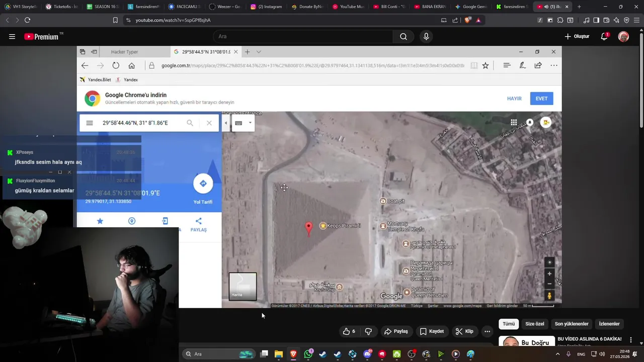Open Brave Rewards triangle icon
Screen dimensions: 644x362
478,20
